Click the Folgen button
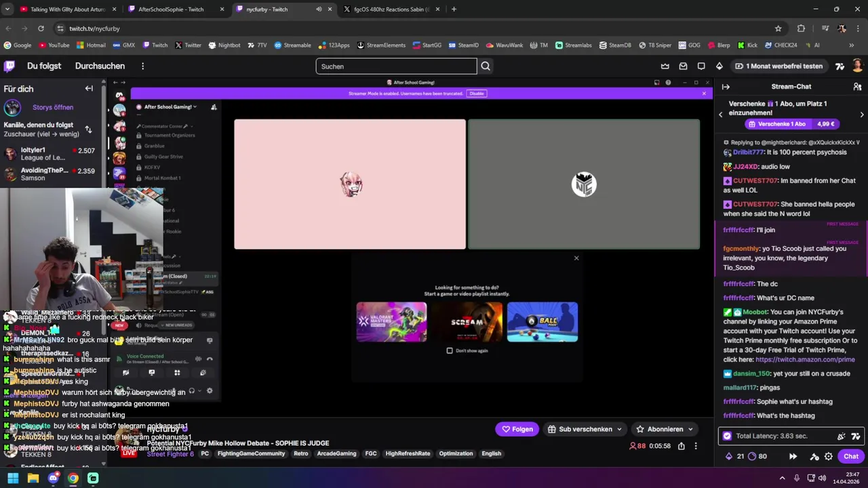 [517, 429]
